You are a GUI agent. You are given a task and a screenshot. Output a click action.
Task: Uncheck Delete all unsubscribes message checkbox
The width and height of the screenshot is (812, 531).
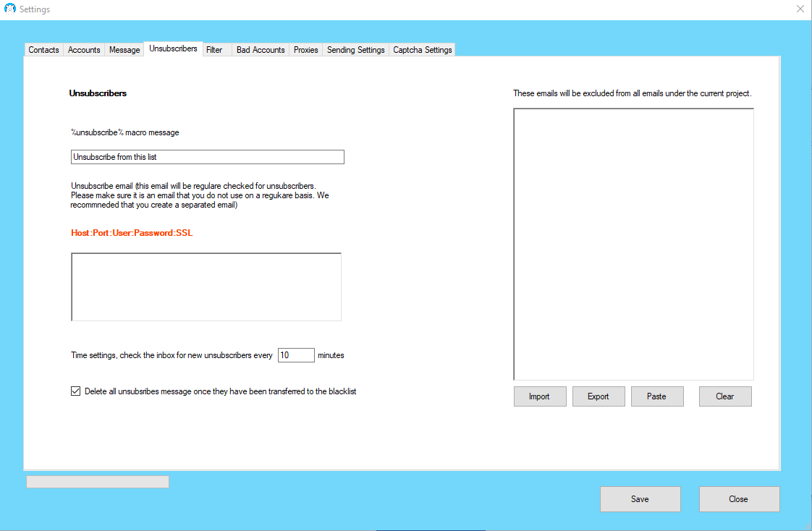click(76, 391)
